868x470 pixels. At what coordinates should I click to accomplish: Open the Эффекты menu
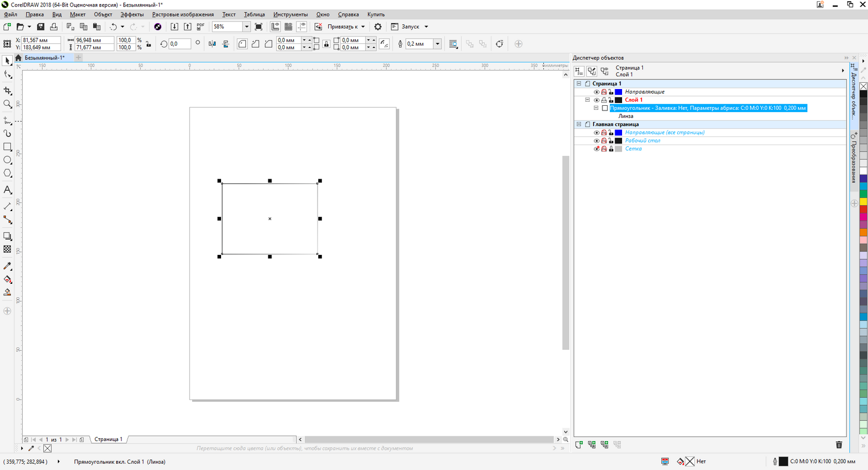[x=132, y=14]
